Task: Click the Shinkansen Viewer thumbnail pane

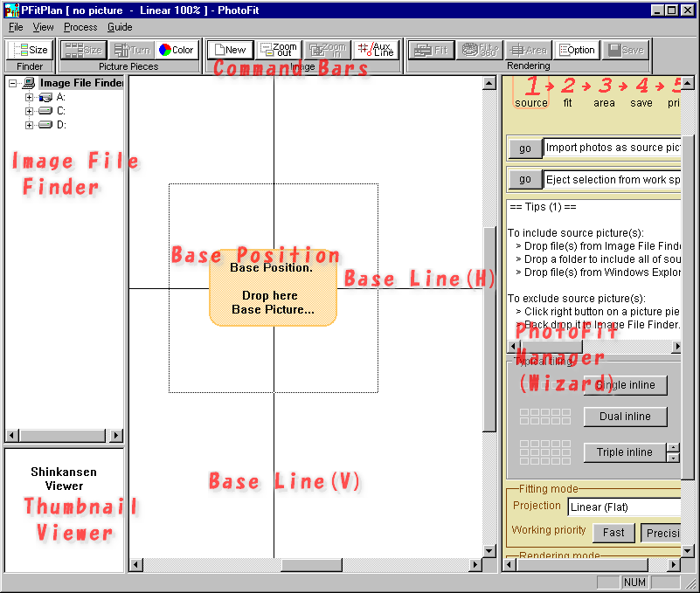Action: [x=64, y=510]
